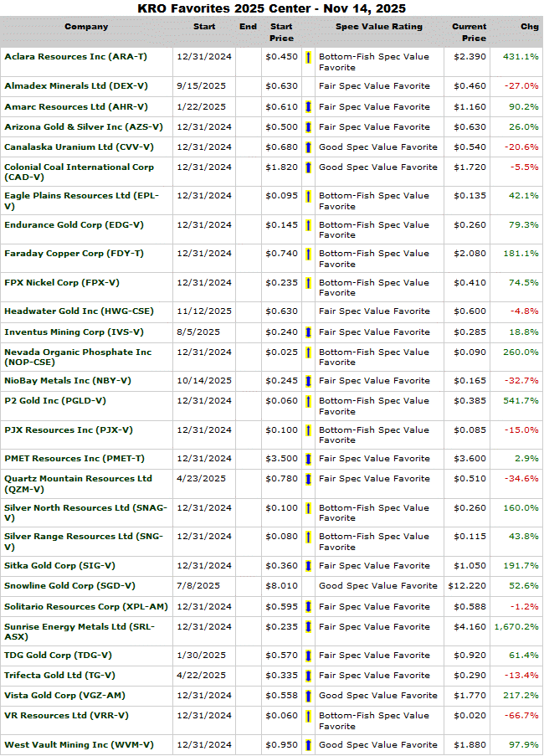Select the 1,670.2% change value
The image size is (544, 756).
tap(516, 627)
